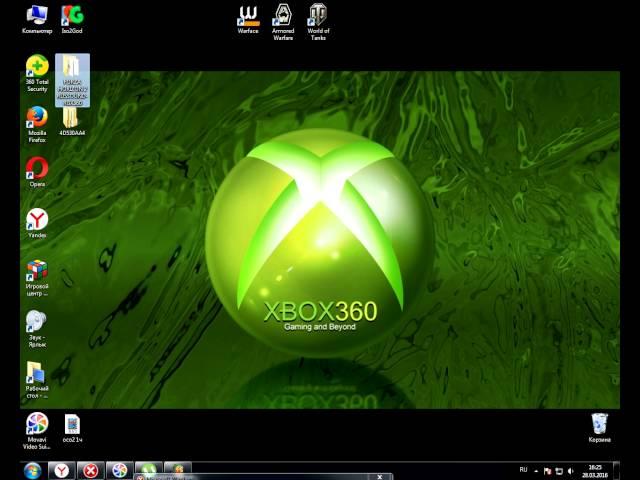The image size is (640, 480).
Task: Select the Armored Warfare shortcut
Action: coord(283,22)
